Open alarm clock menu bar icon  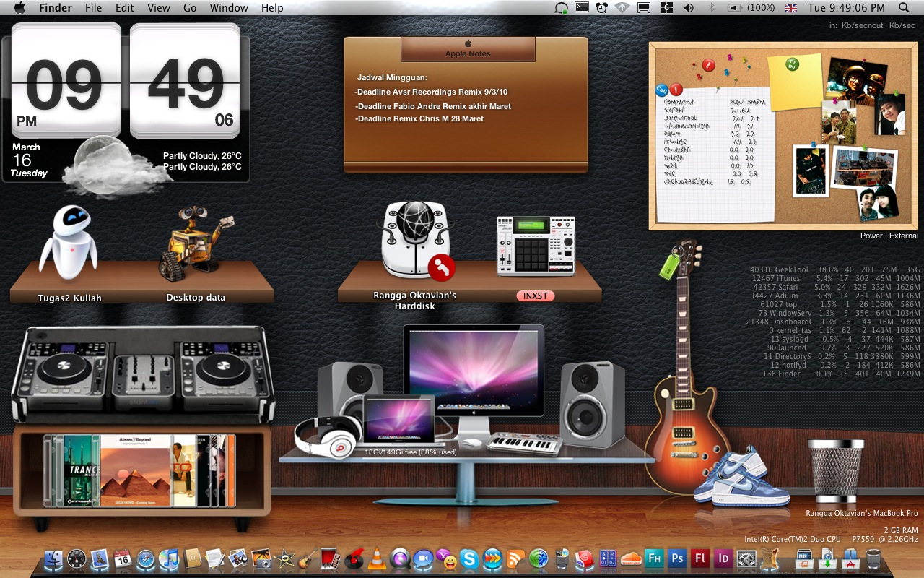pos(601,8)
